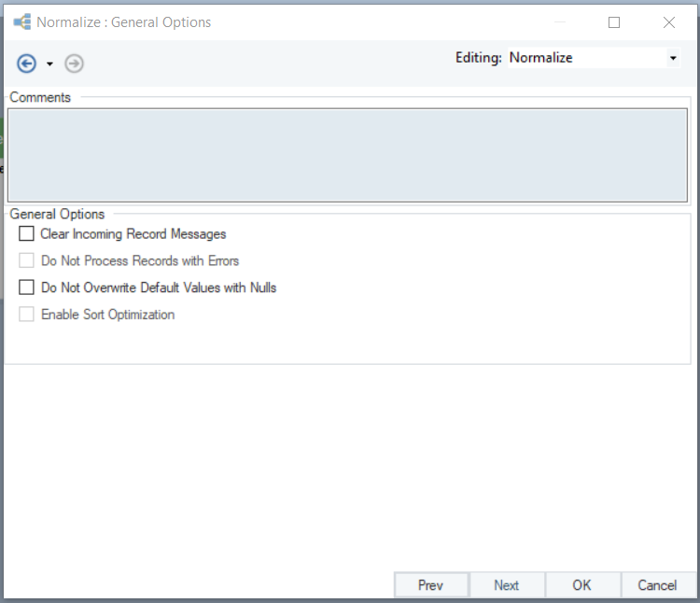Confirm with the OK button

(x=582, y=585)
